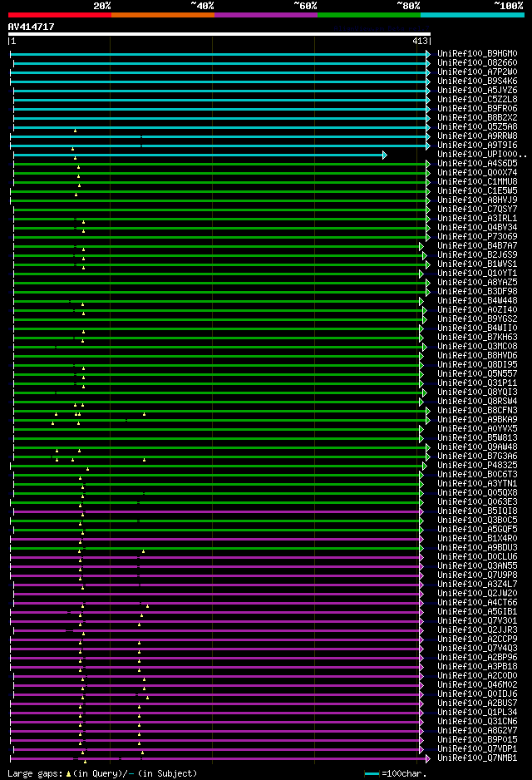Open hit UniRef100_A5JVZ6
532x780 pixels.
[x=477, y=91]
